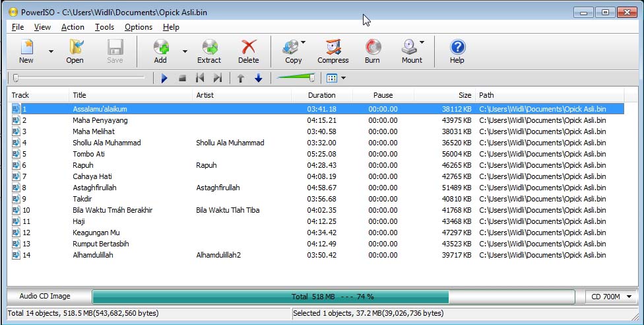This screenshot has width=644, height=325.
Task: Open the File menu
Action: point(18,27)
